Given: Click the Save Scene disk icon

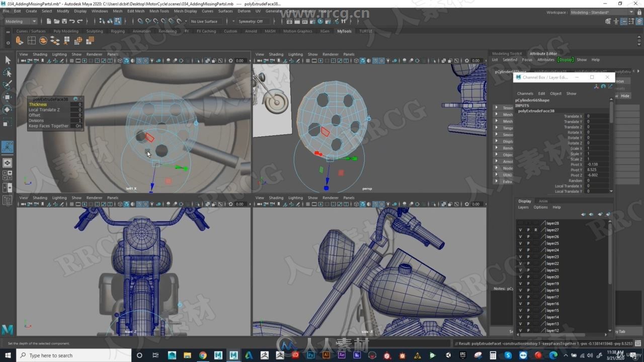Looking at the screenshot, I should 64,21.
